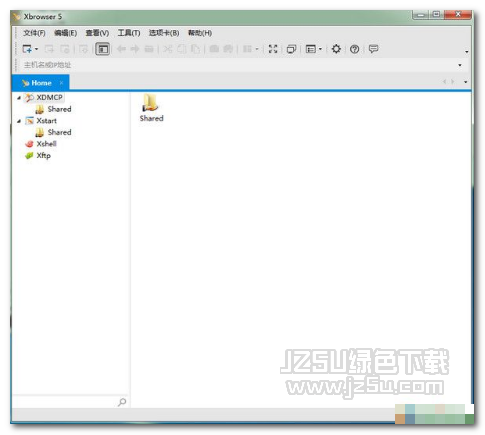
Task: Click the view layout list toolbar icon
Action: [311, 49]
